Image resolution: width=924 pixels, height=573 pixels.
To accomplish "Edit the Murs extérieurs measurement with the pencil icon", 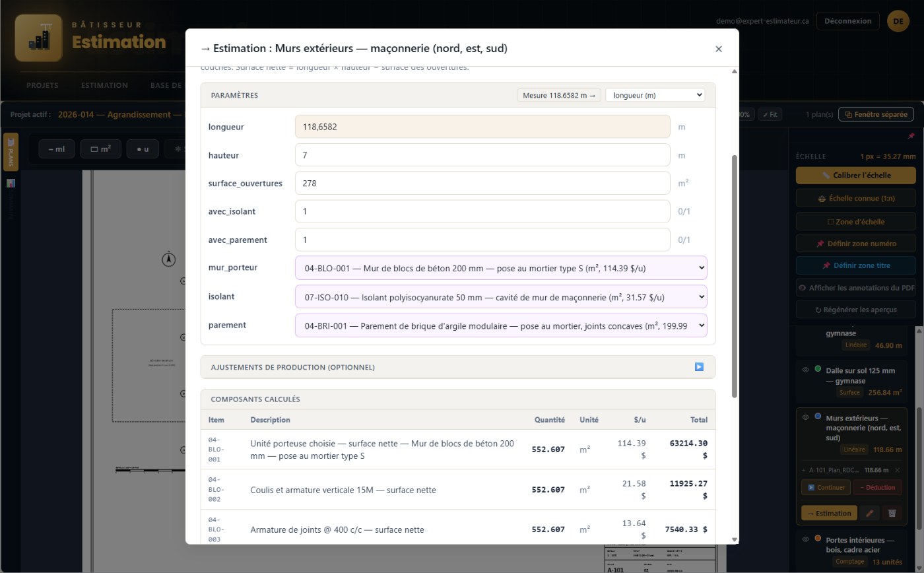I will pos(870,513).
